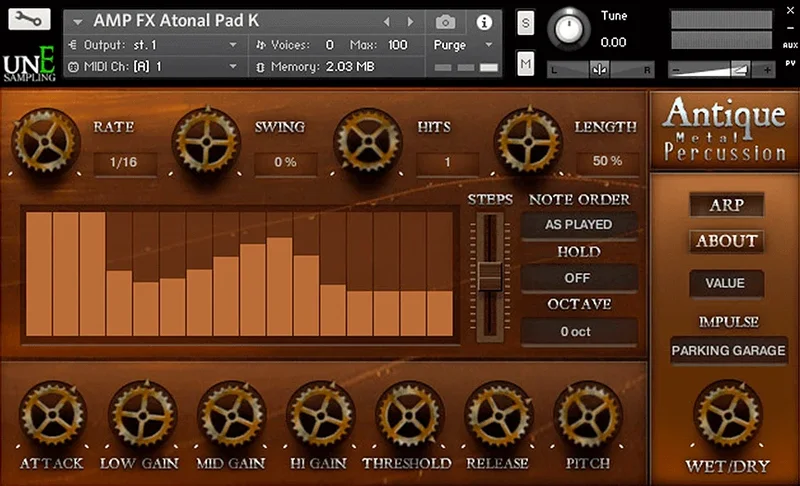Click the last step bar in sequencer
This screenshot has height=486, width=800.
click(440, 313)
